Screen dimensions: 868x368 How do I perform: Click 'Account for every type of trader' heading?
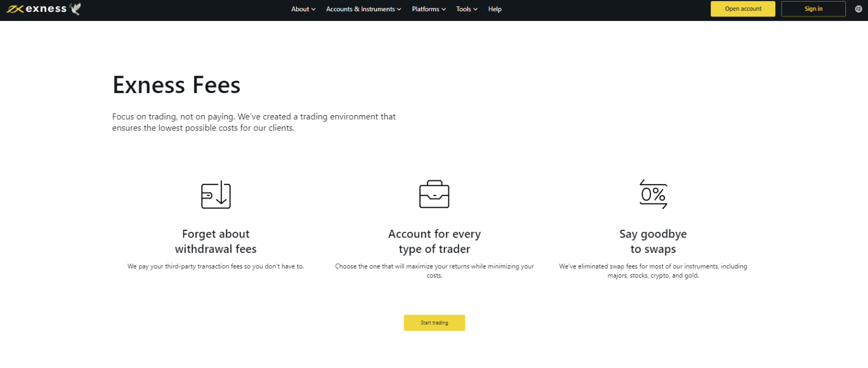434,241
